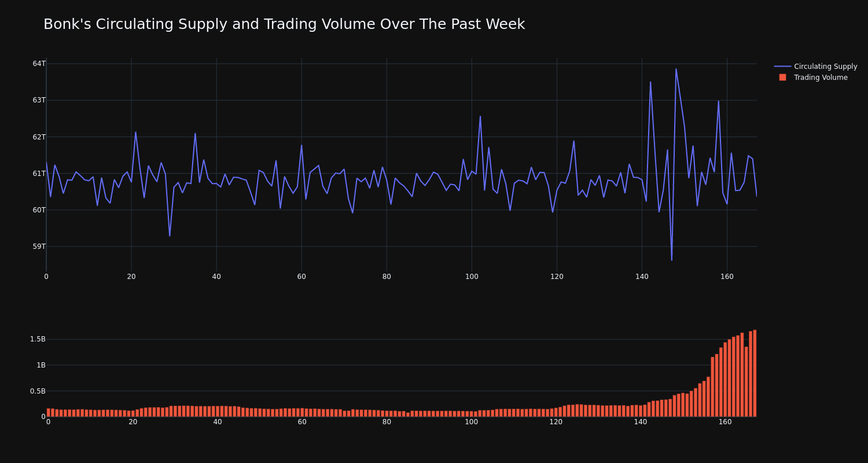Click the supply peak at 62.5T near 102
This screenshot has height=463, width=868.
480,116
